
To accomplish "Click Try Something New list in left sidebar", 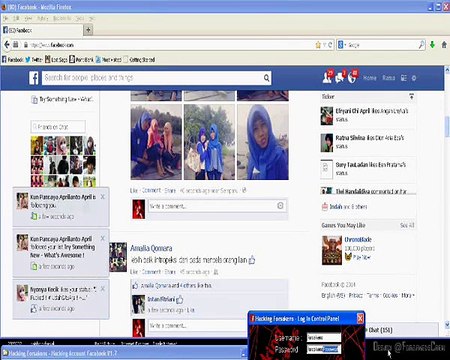I will 62,99.
